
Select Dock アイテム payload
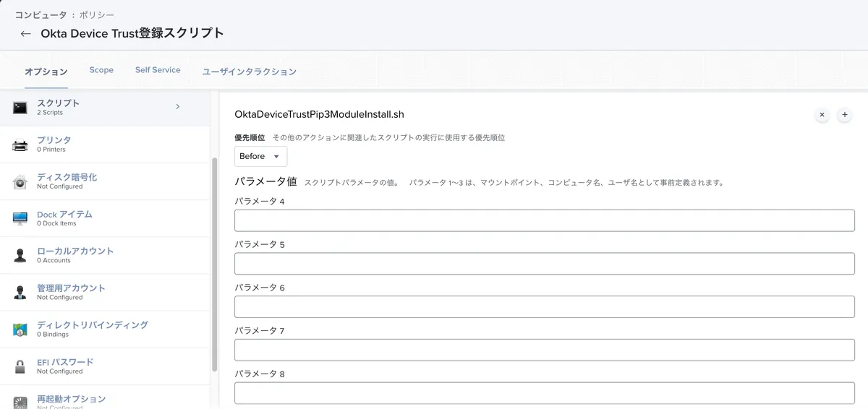pyautogui.click(x=105, y=218)
